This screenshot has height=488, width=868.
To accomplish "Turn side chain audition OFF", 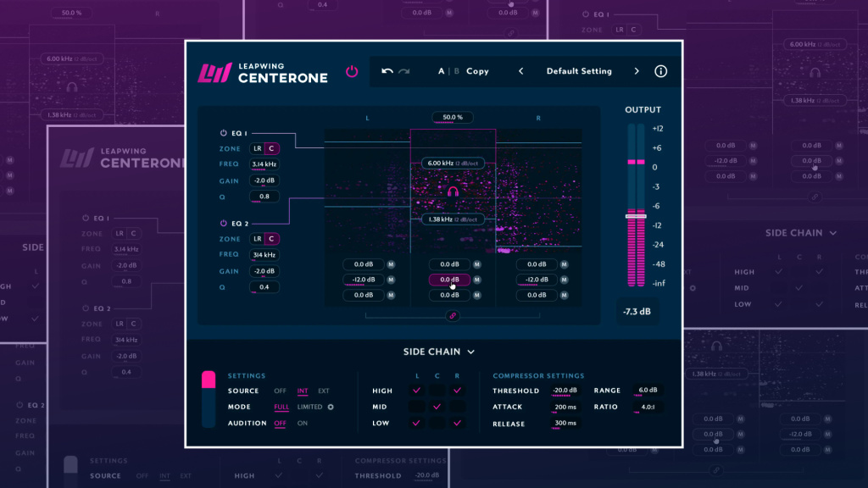I will click(280, 424).
